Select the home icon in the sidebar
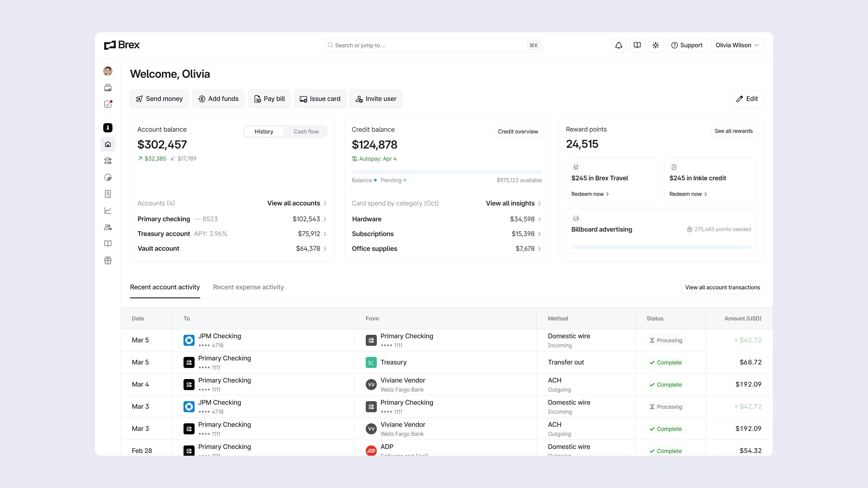This screenshot has width=868, height=488. click(x=108, y=144)
